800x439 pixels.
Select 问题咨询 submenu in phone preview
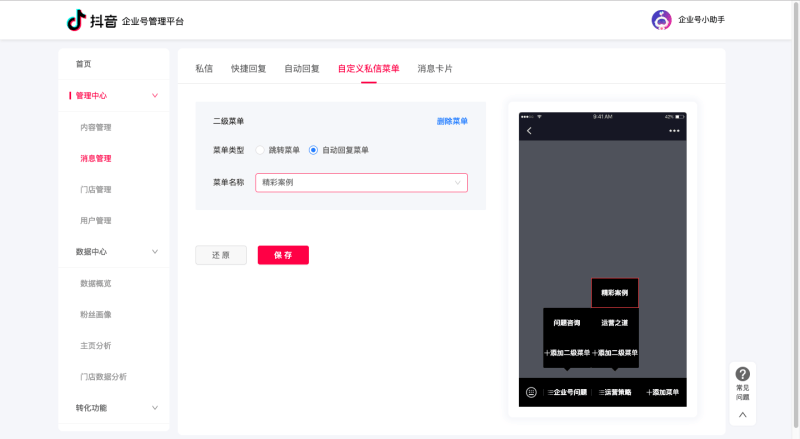567,323
